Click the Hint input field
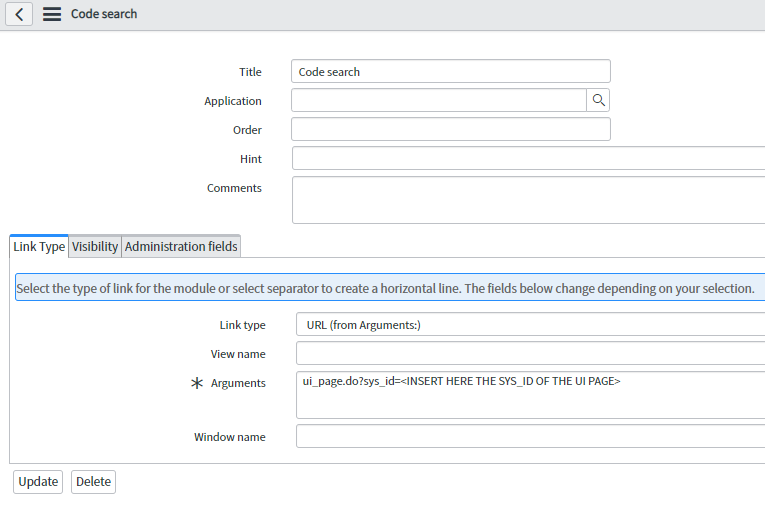The height and width of the screenshot is (506, 765). [x=528, y=158]
